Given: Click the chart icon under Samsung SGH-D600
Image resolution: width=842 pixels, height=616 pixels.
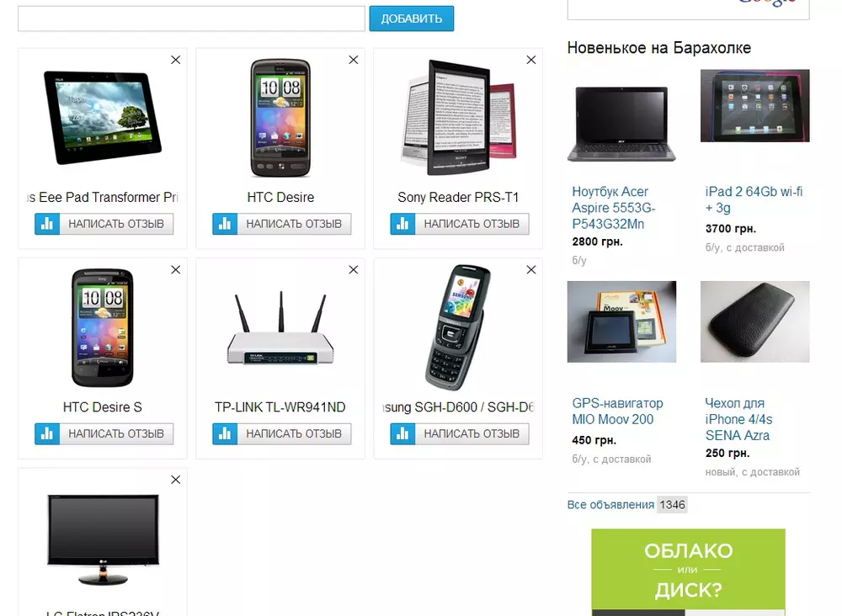Looking at the screenshot, I should 402,433.
